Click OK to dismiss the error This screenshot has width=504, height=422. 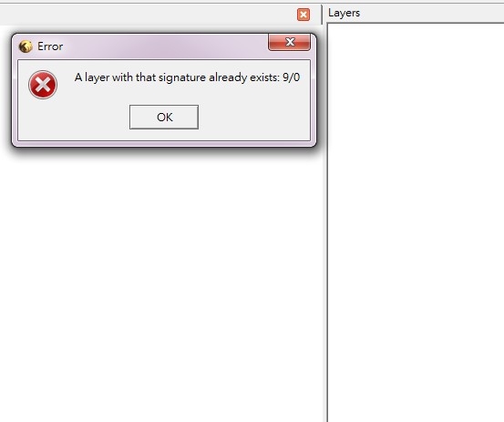[164, 117]
